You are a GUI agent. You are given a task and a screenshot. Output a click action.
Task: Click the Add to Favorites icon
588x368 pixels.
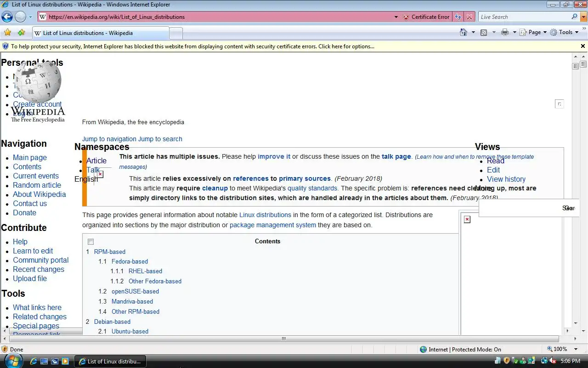coord(21,32)
